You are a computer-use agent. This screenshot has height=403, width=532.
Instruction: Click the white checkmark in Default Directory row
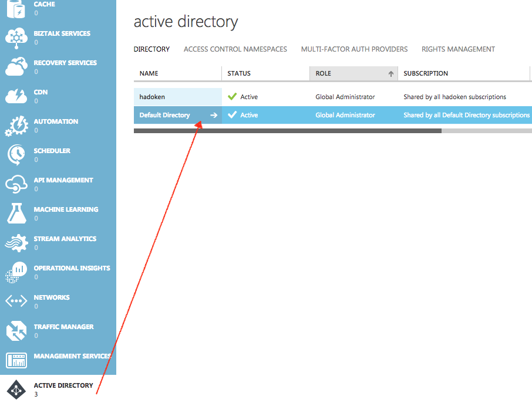pos(232,115)
